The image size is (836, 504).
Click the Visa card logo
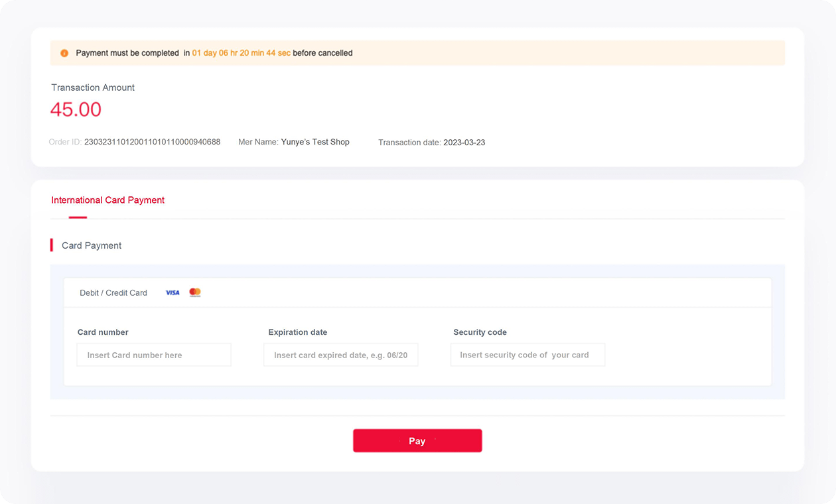click(x=173, y=292)
